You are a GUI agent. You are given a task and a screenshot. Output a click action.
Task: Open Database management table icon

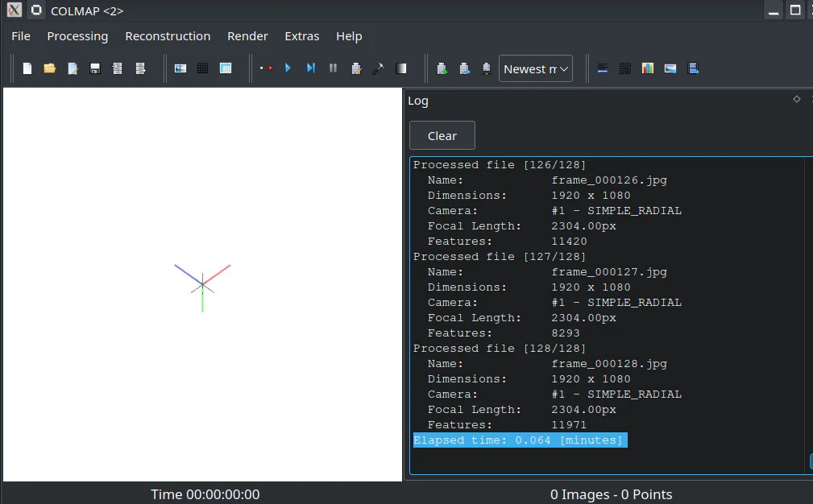click(226, 68)
